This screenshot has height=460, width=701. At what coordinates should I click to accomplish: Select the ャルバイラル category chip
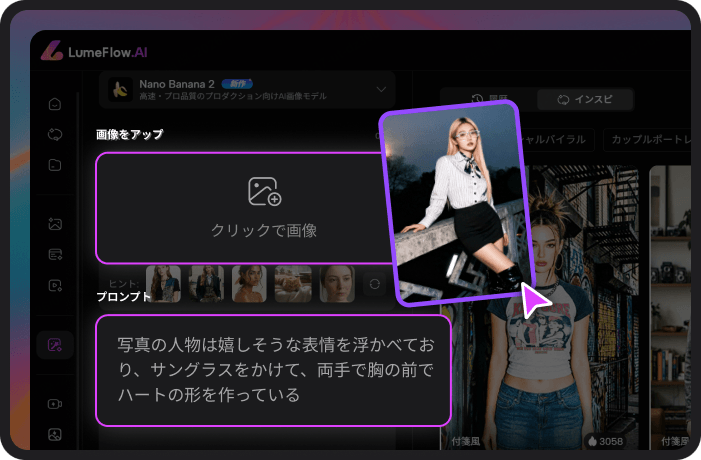[558, 140]
